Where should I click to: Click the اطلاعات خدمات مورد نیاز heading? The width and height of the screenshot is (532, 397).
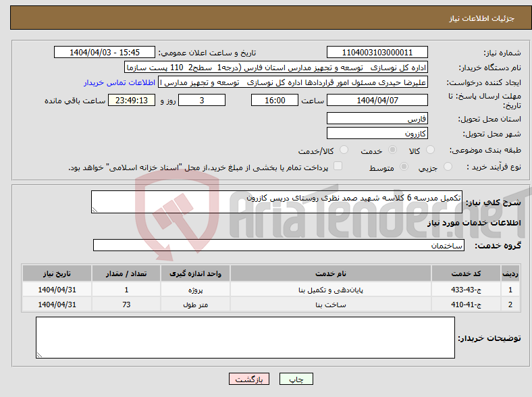(474, 223)
